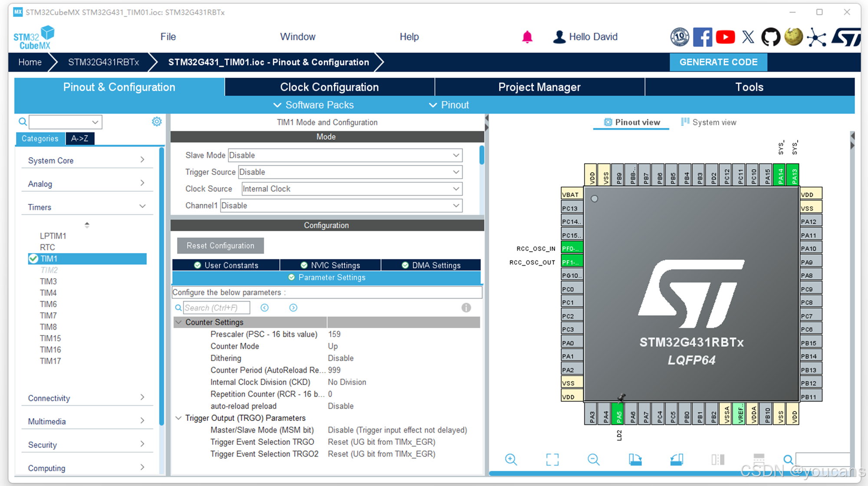Toggle the TIM1 green check mark

point(33,259)
